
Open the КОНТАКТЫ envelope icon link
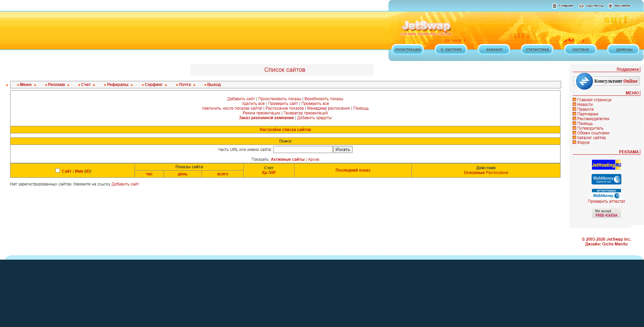click(591, 6)
